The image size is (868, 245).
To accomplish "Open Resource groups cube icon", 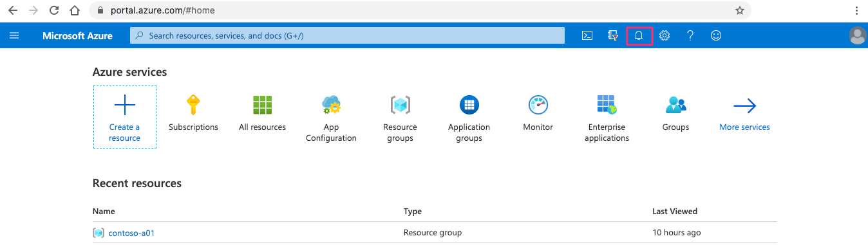I will (401, 105).
